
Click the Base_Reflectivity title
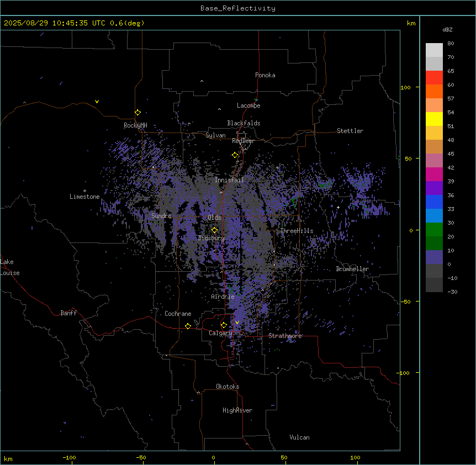[x=238, y=8]
